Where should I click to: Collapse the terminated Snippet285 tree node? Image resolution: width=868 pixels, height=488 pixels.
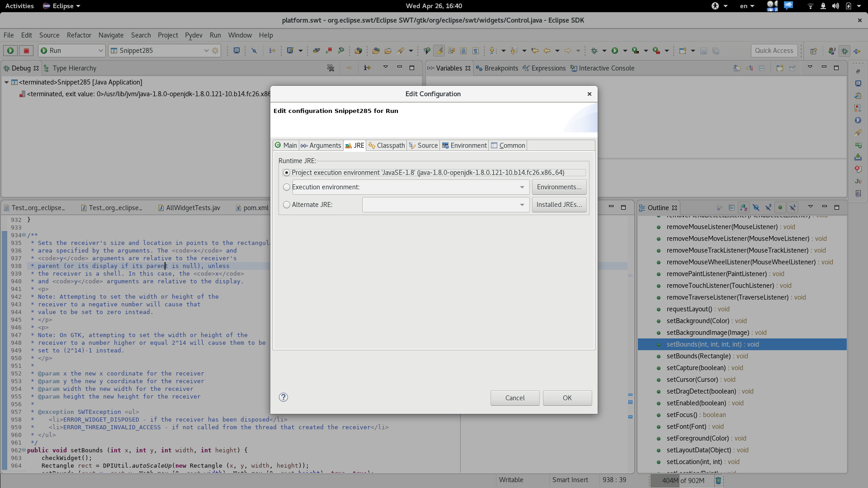6,82
